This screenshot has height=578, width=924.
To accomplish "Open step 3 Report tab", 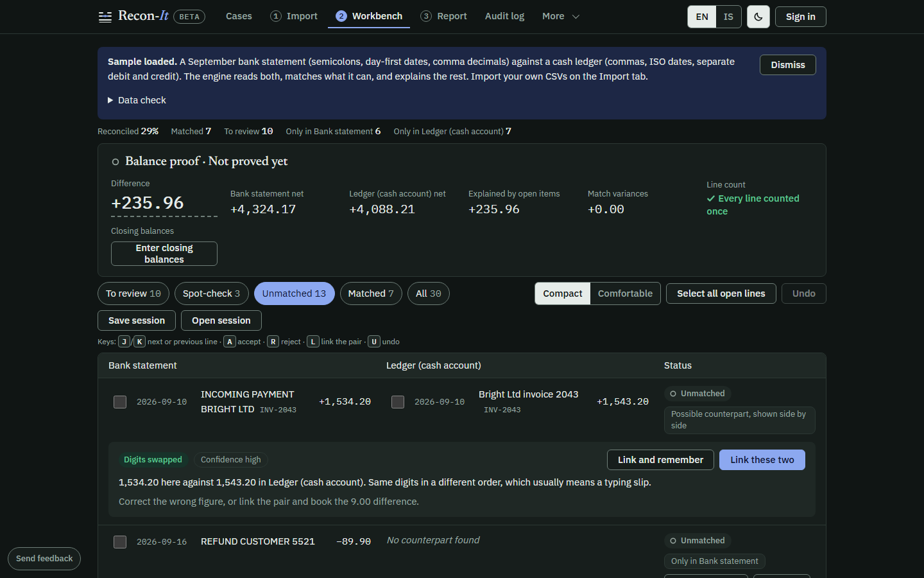I will coord(444,16).
